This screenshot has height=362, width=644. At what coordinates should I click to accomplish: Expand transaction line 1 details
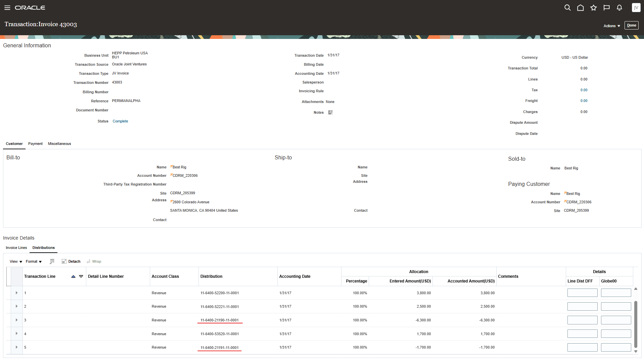tap(16, 293)
